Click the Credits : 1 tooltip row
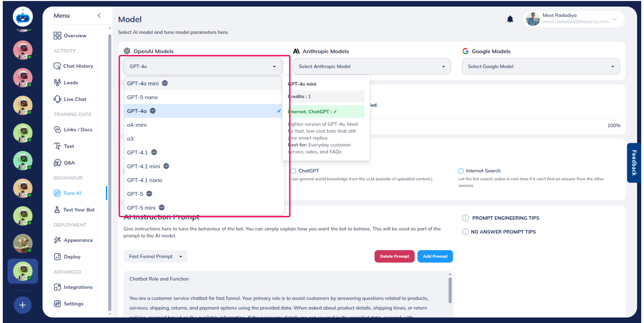Viewport: 644px width, 323px height. (x=325, y=97)
